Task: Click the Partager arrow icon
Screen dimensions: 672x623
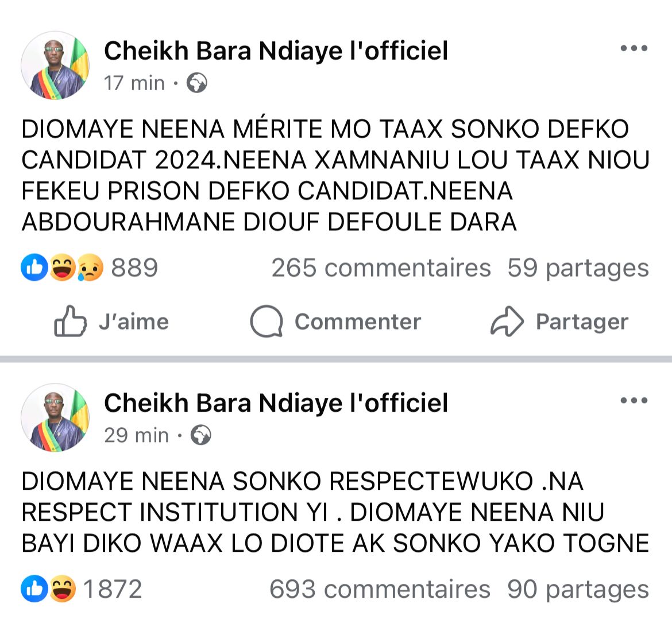Action: click(x=507, y=322)
